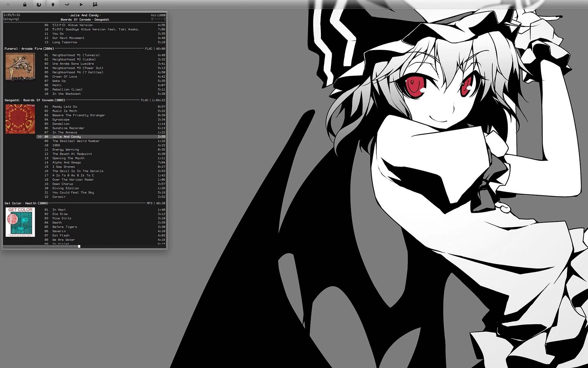Image resolution: width=588 pixels, height=368 pixels.
Task: Click the [playing] status indicator
Action: tap(11, 19)
